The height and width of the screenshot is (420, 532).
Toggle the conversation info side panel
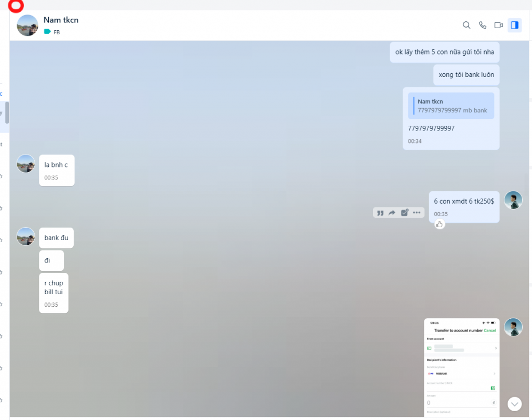pos(515,25)
